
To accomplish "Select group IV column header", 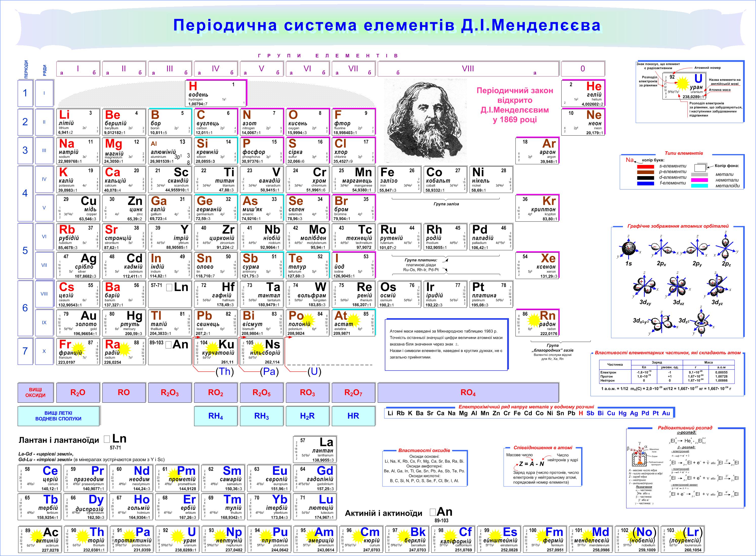I will click(215, 69).
